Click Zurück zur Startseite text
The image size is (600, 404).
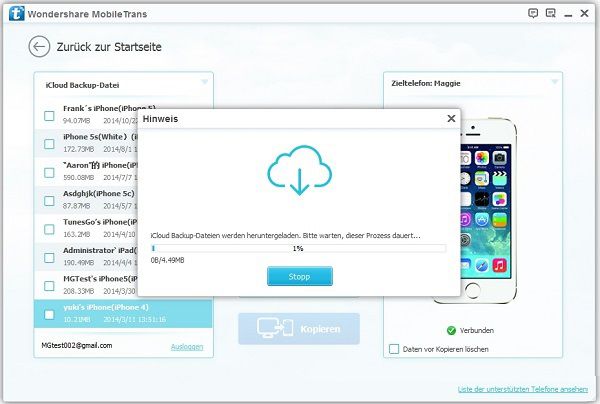click(x=109, y=47)
